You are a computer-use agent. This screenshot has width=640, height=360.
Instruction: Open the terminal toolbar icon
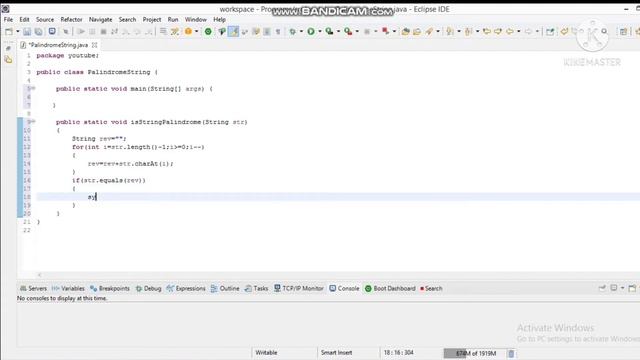52,31
